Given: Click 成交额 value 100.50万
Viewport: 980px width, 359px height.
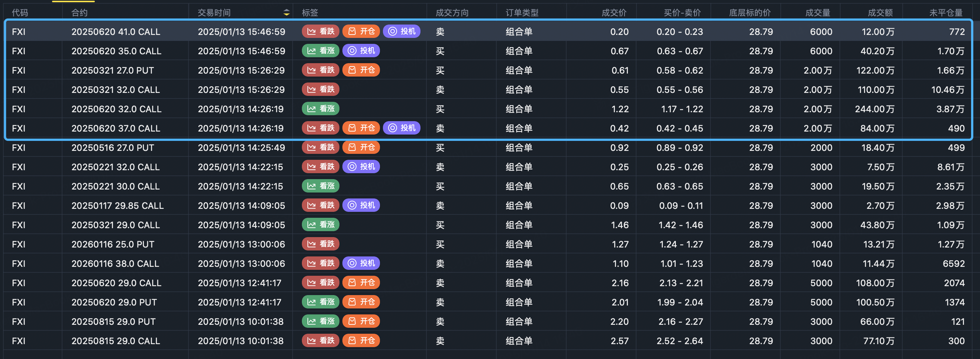Looking at the screenshot, I should [875, 303].
